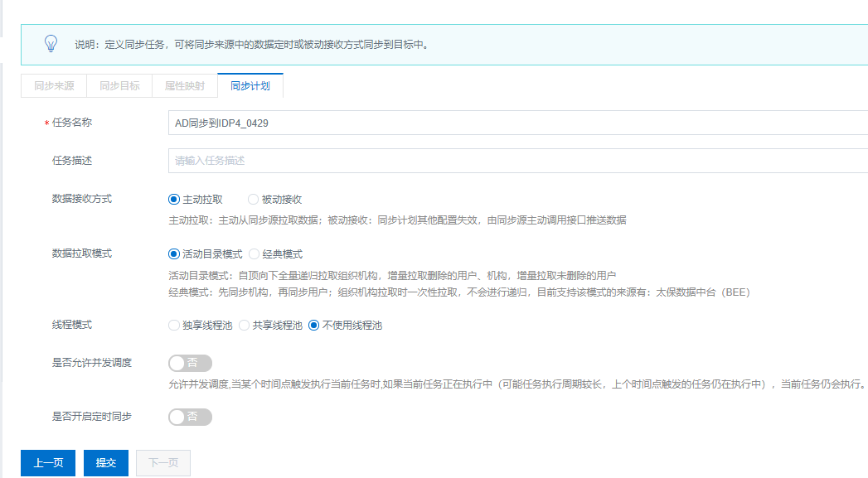
Task: Click the lightbulb tip icon
Action: click(51, 44)
